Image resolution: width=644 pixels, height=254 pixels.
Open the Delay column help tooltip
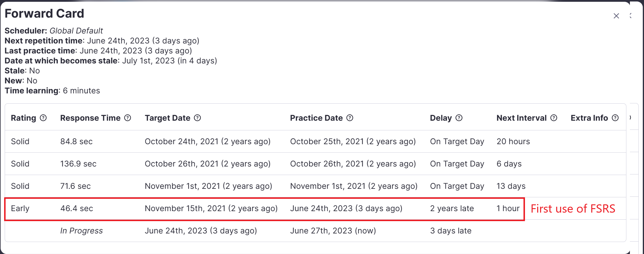point(459,118)
